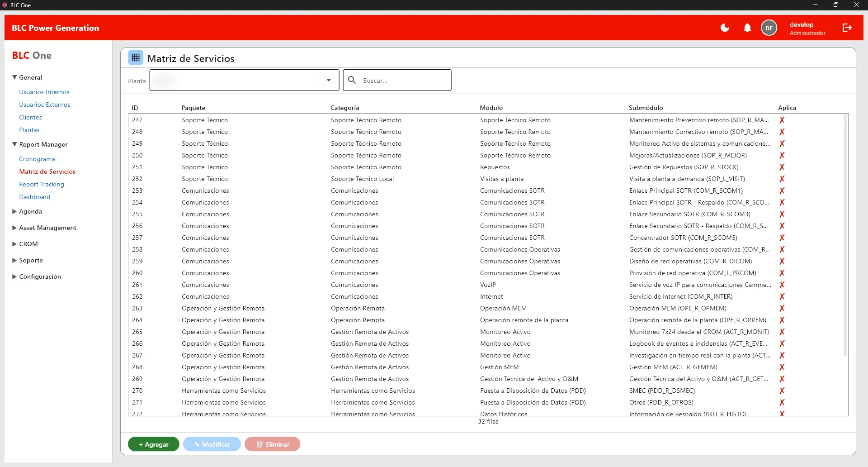
Task: Click the red X for row 266
Action: click(782, 343)
